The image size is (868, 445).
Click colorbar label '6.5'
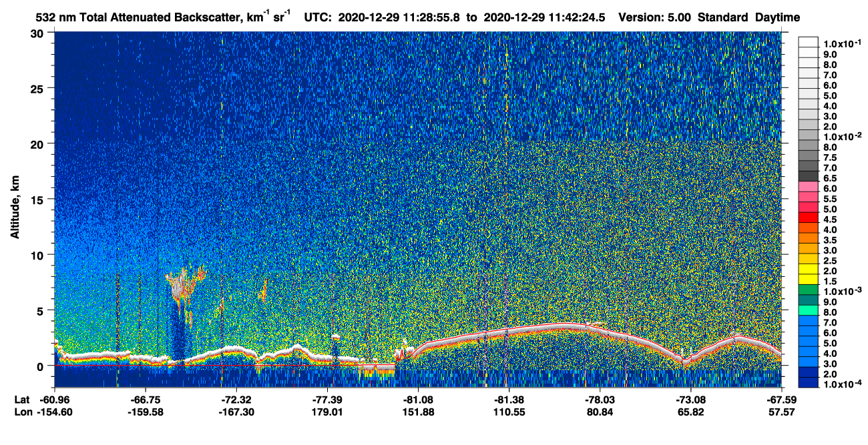(x=829, y=177)
